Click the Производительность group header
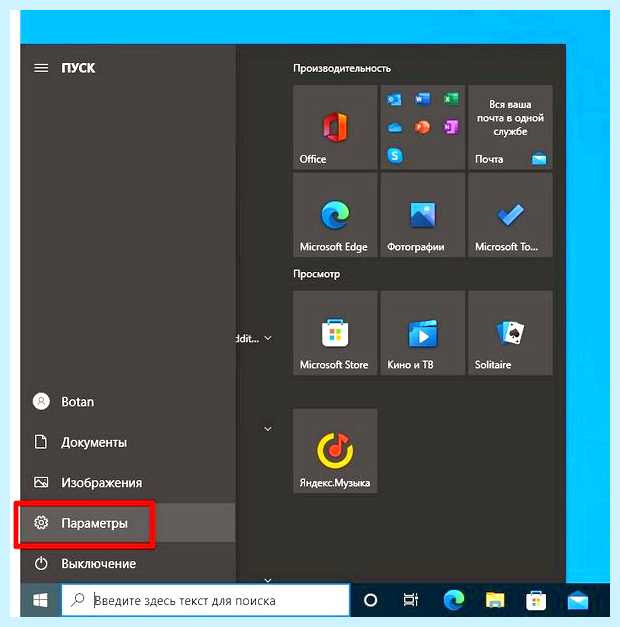The height and width of the screenshot is (627, 620). click(x=342, y=68)
